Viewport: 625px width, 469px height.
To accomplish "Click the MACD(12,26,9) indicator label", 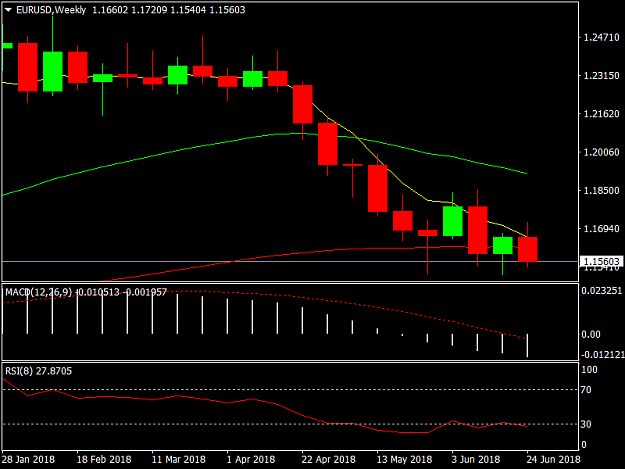I will (x=39, y=292).
